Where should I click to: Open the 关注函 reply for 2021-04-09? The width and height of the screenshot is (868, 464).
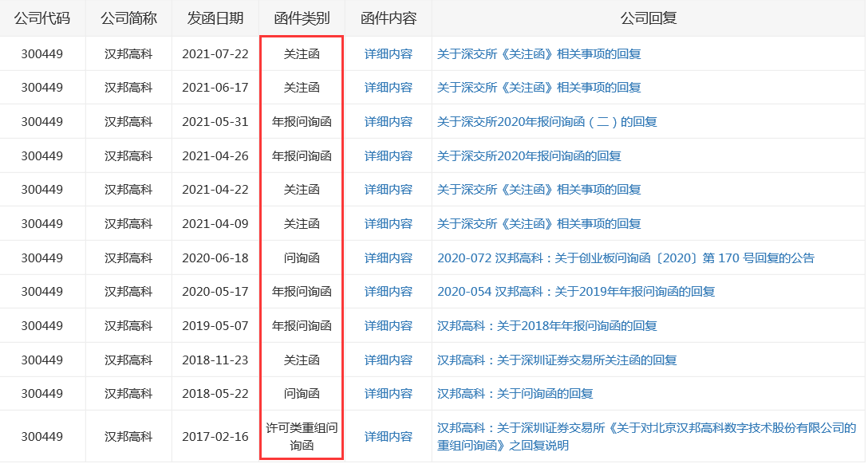[x=539, y=224]
